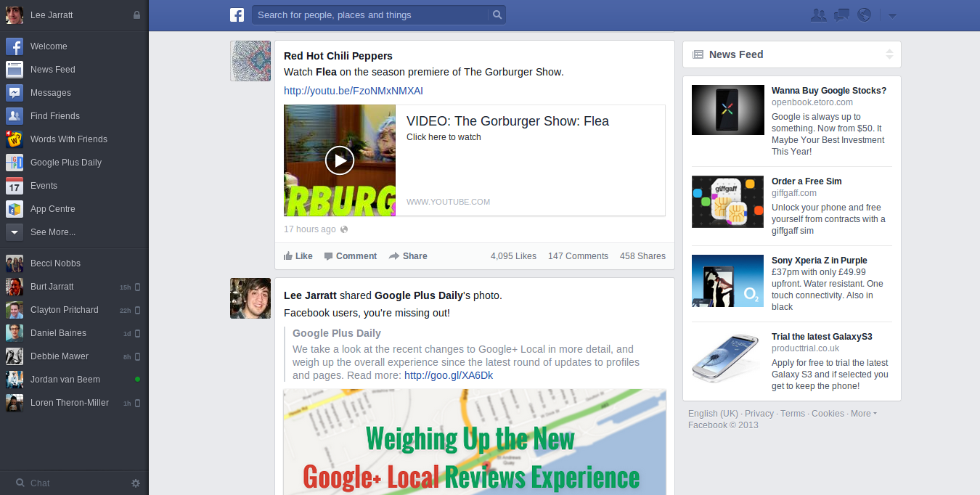
Task: Click the search magnifier button
Action: tap(497, 15)
